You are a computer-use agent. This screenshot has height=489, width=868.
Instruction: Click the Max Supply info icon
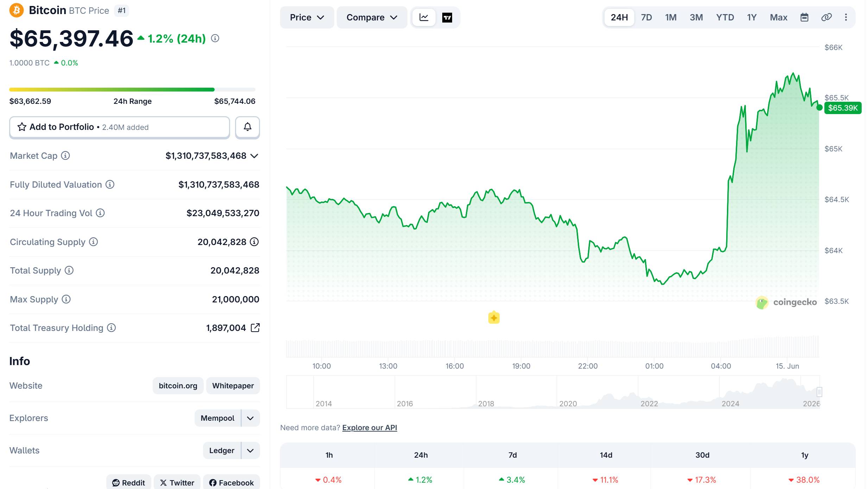66,299
